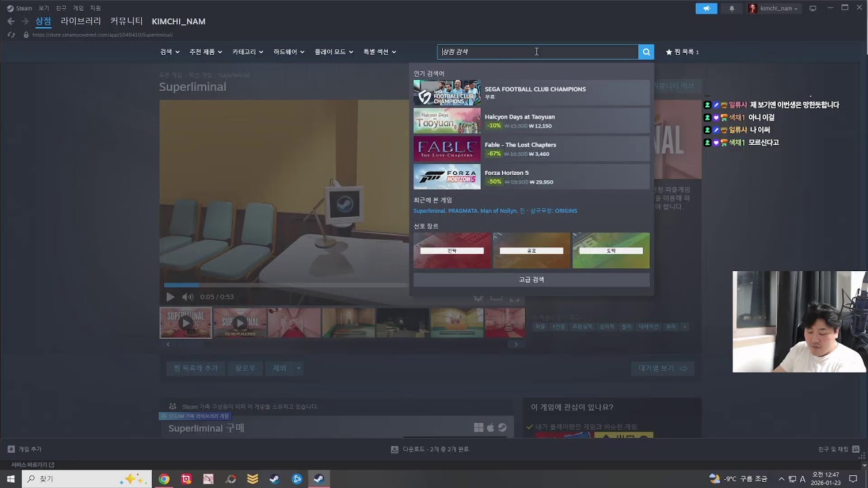Click the Windows taskbar search box
868x488 pixels.
[x=85, y=479]
